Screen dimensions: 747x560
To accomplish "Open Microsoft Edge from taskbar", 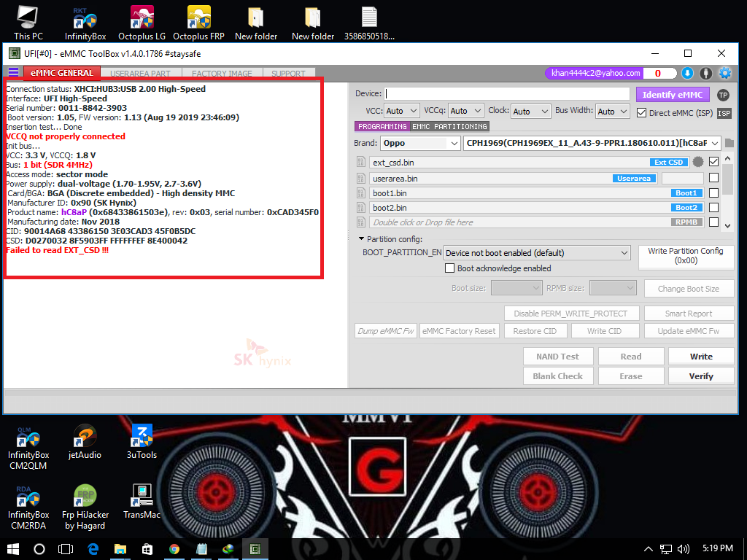I will click(x=93, y=549).
